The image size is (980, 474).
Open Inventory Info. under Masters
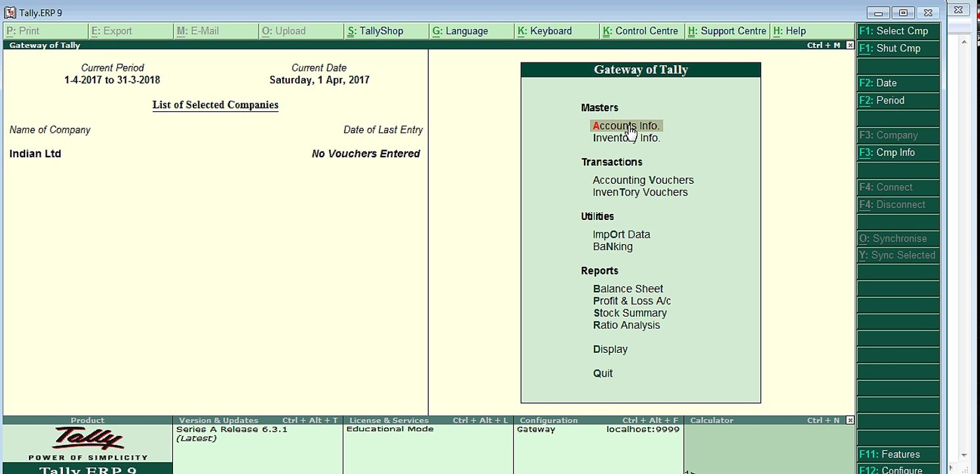tap(626, 138)
